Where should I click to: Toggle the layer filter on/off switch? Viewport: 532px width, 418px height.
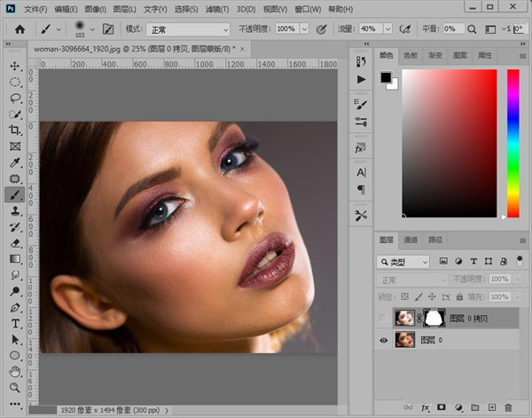tap(520, 262)
